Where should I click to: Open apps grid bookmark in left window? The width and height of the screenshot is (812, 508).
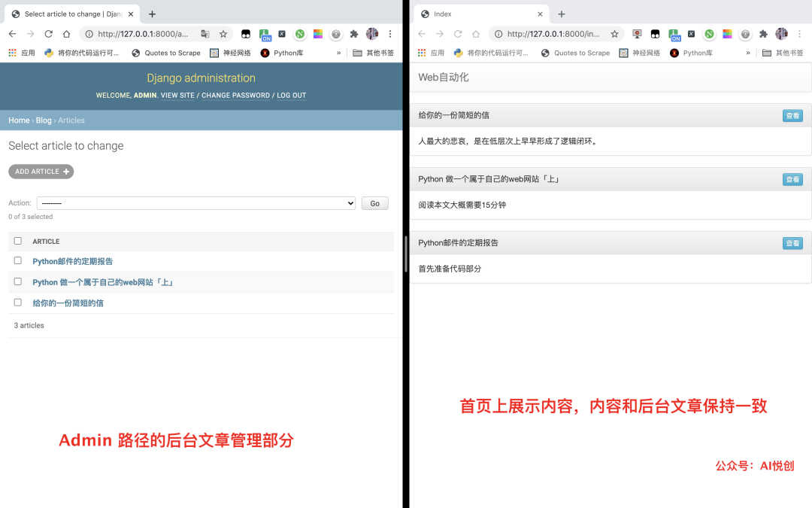21,53
